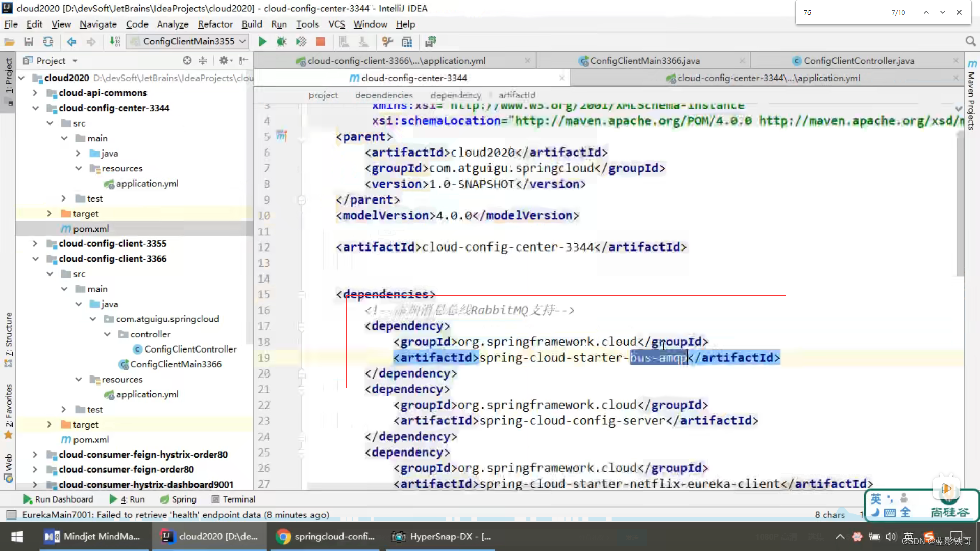Switch to the ConfigClientController.java tab
The image size is (980, 551).
859,61
